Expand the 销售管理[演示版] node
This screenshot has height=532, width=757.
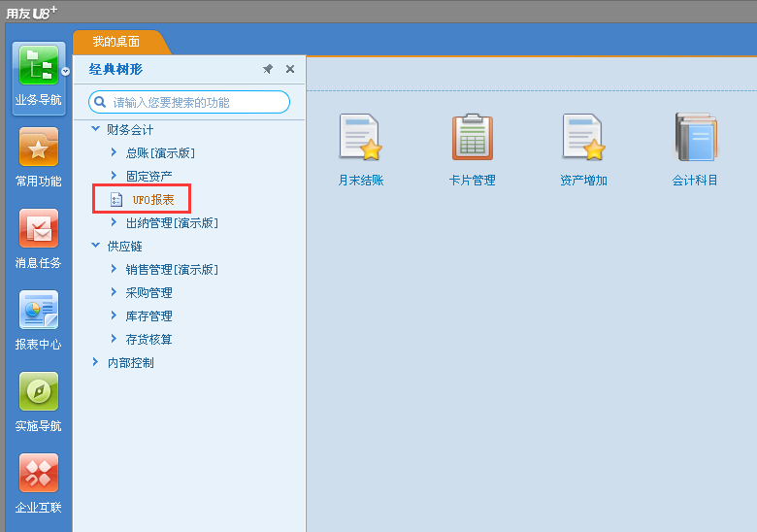pos(114,268)
